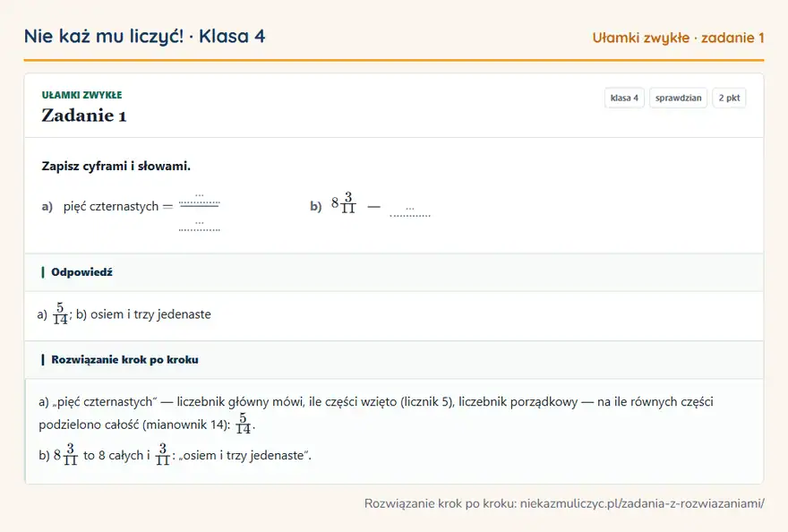Click the fraction 5/14 in the answer row
This screenshot has height=532, width=788.
[60, 313]
